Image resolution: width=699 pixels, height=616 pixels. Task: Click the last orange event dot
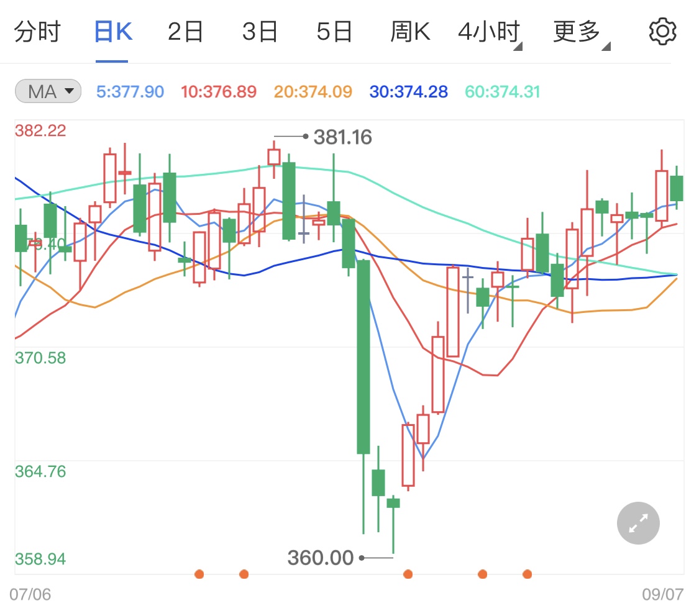(527, 574)
